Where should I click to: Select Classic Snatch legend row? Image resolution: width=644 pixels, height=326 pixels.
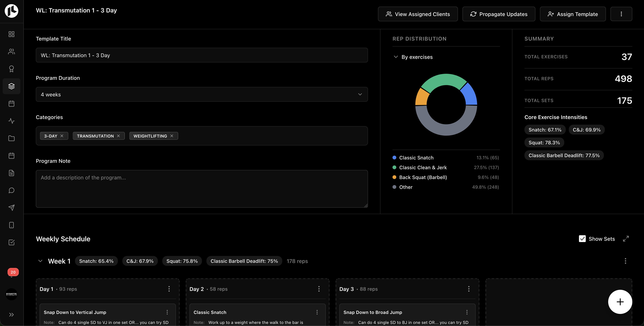446,158
